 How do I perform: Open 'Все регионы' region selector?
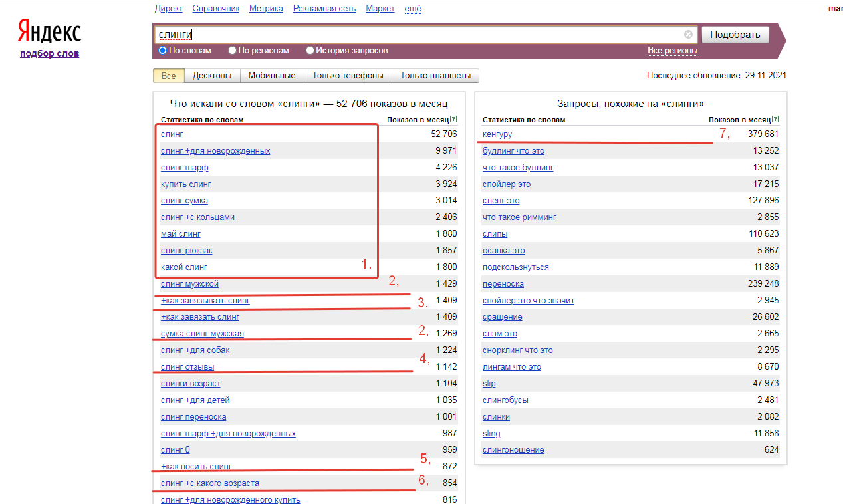pyautogui.click(x=673, y=51)
